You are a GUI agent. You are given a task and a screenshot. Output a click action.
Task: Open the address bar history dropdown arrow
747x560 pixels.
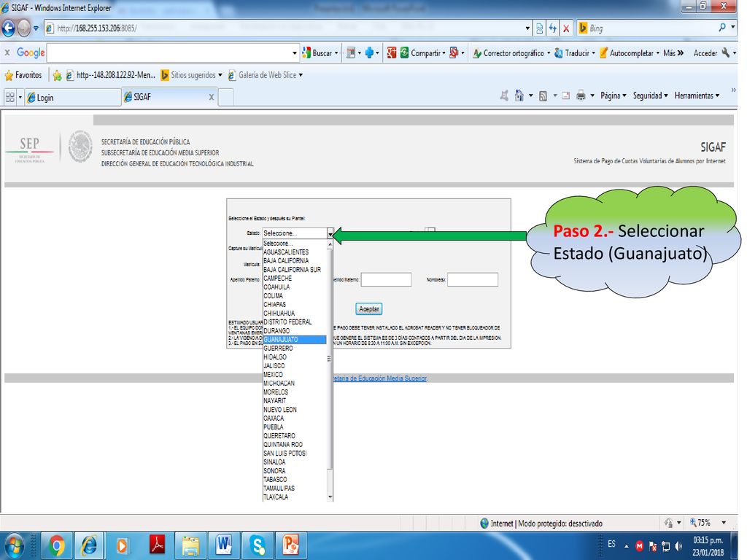527,28
